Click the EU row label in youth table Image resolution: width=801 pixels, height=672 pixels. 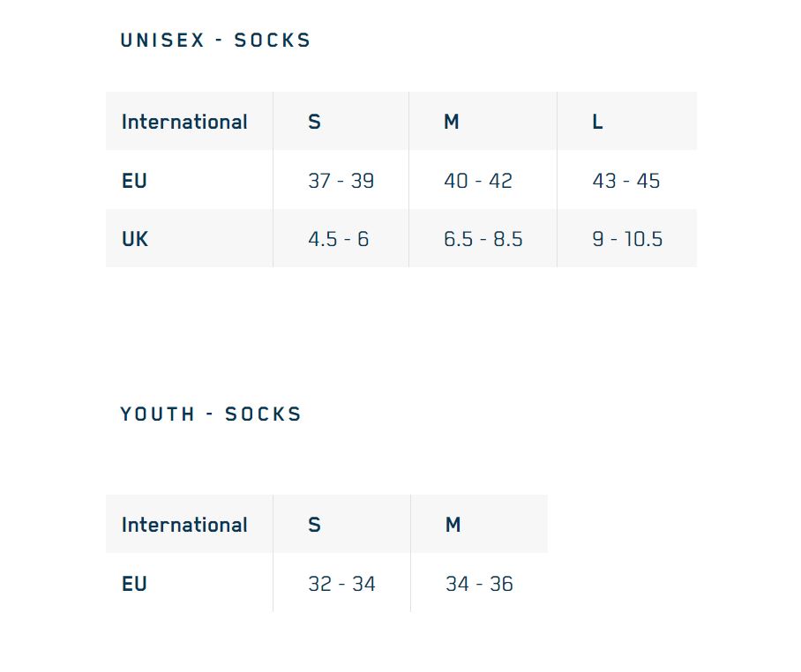(134, 584)
